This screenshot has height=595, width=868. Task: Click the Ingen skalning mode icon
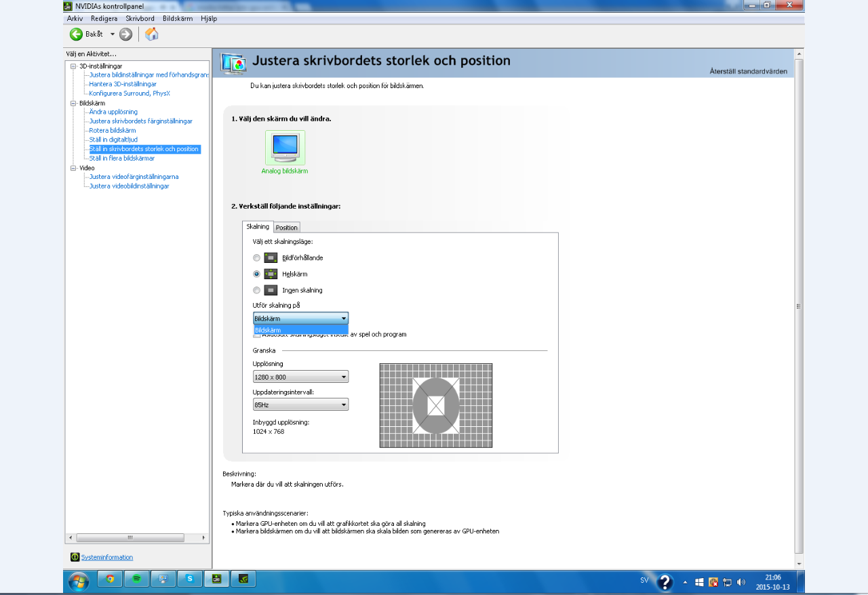pos(271,290)
